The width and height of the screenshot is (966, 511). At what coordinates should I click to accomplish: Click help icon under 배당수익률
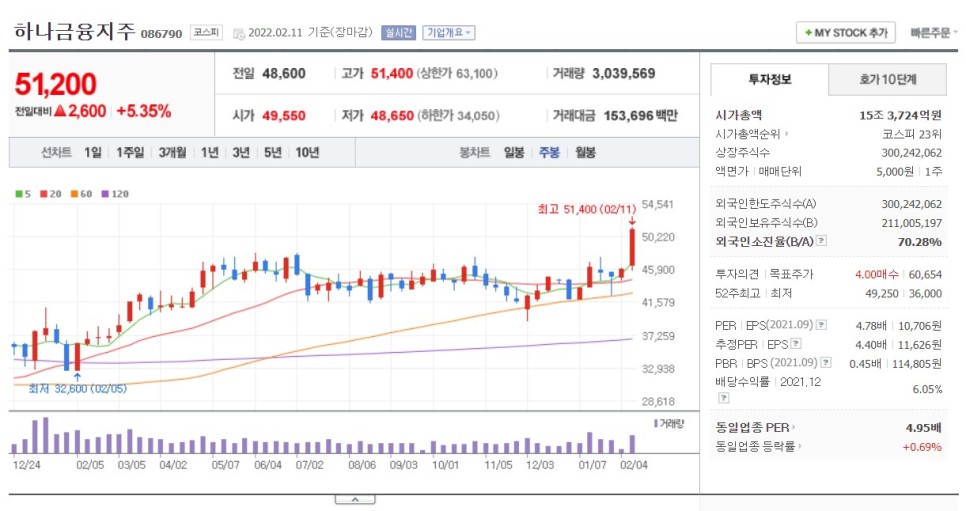click(724, 398)
